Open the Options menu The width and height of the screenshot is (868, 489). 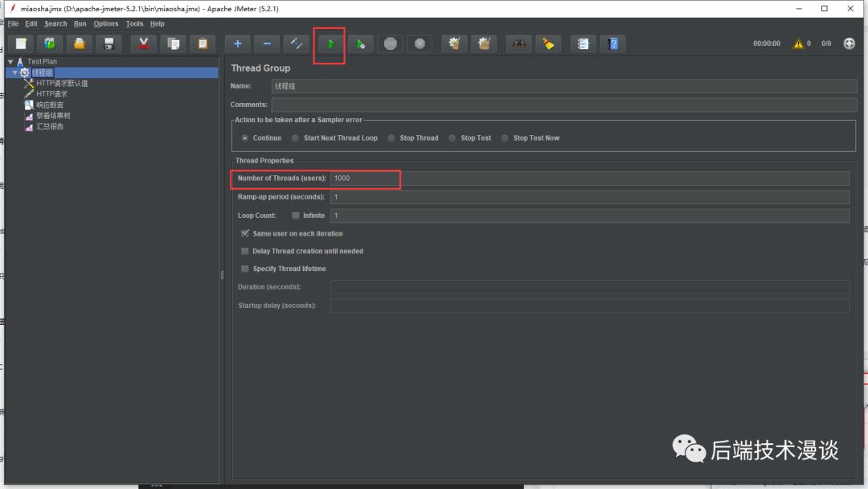point(106,24)
